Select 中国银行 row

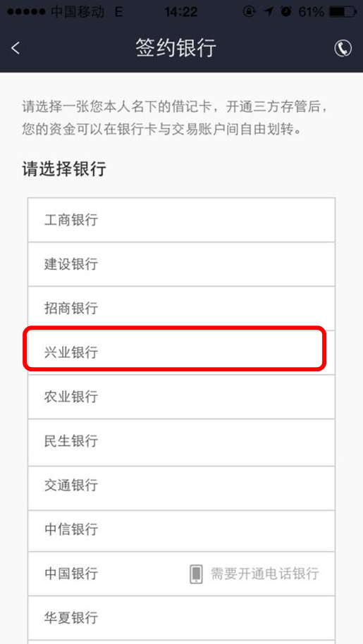[182, 574]
